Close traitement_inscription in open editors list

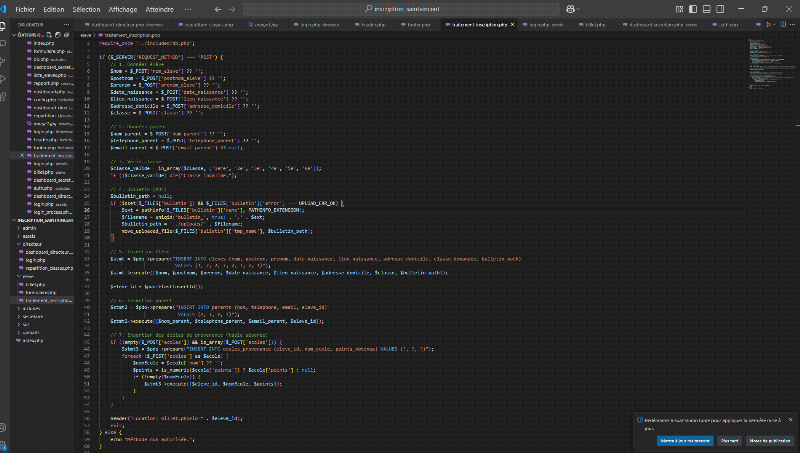[x=23, y=156]
